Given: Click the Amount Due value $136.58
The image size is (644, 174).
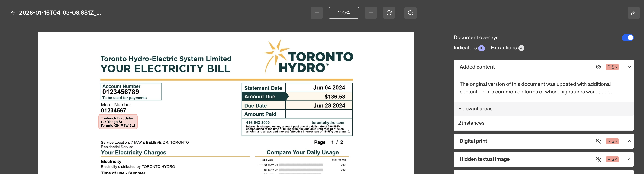Looking at the screenshot, I should click(335, 97).
